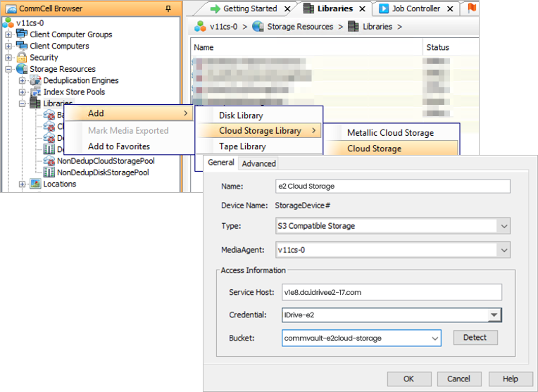This screenshot has width=538, height=392.
Task: Expand the Locations node
Action: tap(22, 184)
